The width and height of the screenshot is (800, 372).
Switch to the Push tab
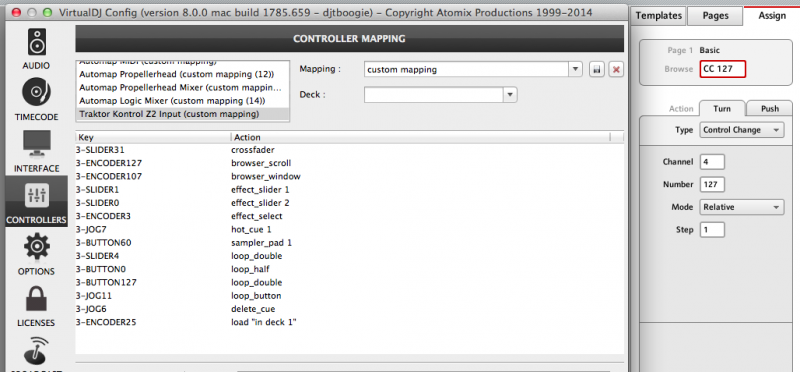(769, 108)
